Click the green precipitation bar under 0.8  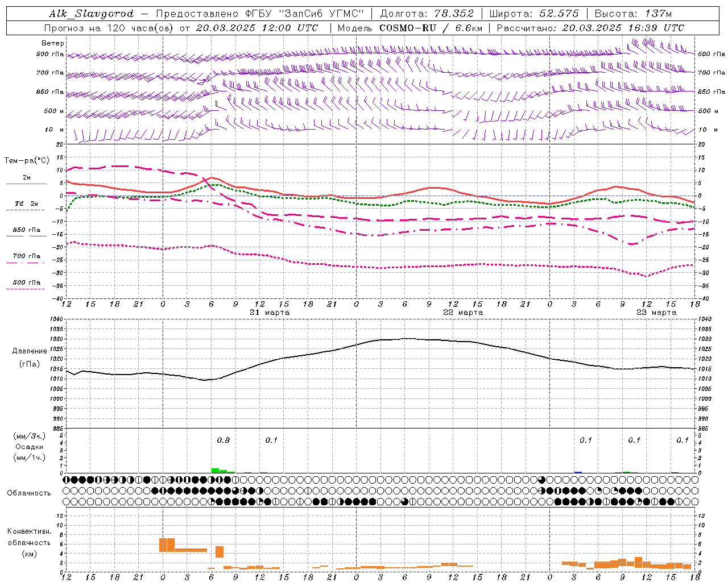(x=215, y=471)
